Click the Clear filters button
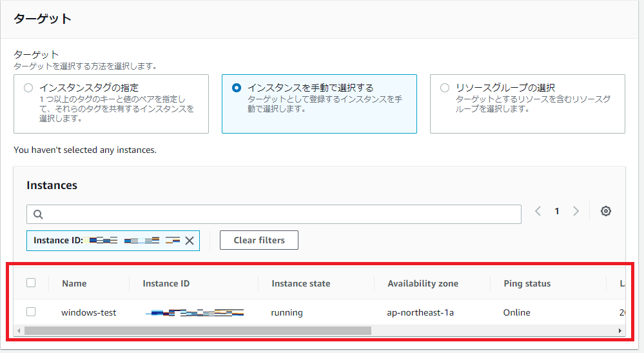644x353 pixels. point(259,240)
